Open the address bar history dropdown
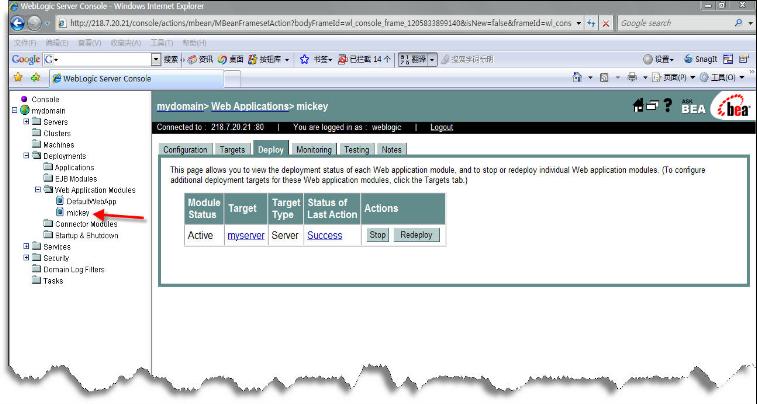 tap(578, 23)
